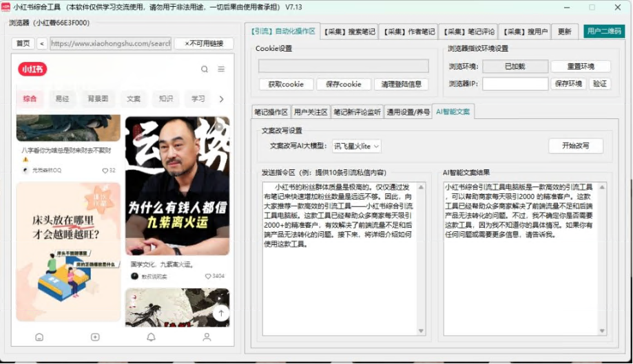Click the down arrow of 发送指令区 scrollbar
Viewport: 633px width, 364px height.
(x=421, y=331)
